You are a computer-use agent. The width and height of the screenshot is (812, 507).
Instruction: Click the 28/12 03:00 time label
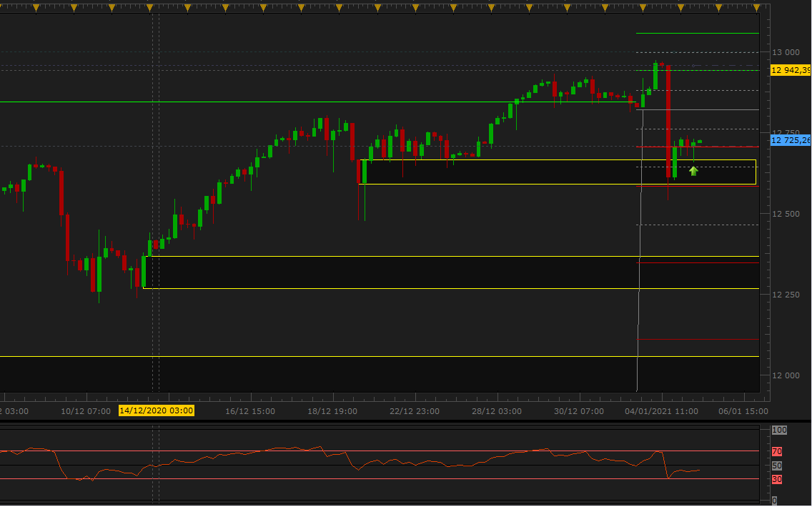[x=497, y=411]
